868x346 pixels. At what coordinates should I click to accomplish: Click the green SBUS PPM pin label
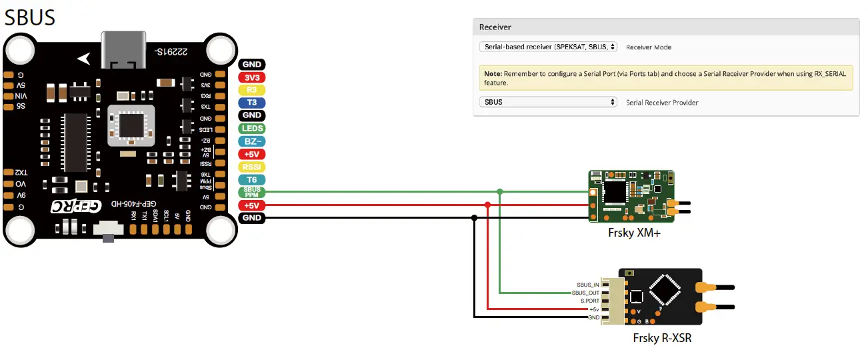coord(251,192)
